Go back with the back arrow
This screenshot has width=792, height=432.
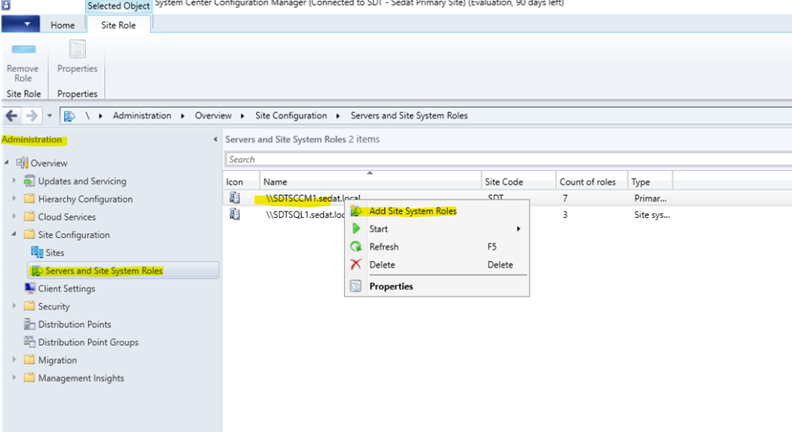click(11, 116)
